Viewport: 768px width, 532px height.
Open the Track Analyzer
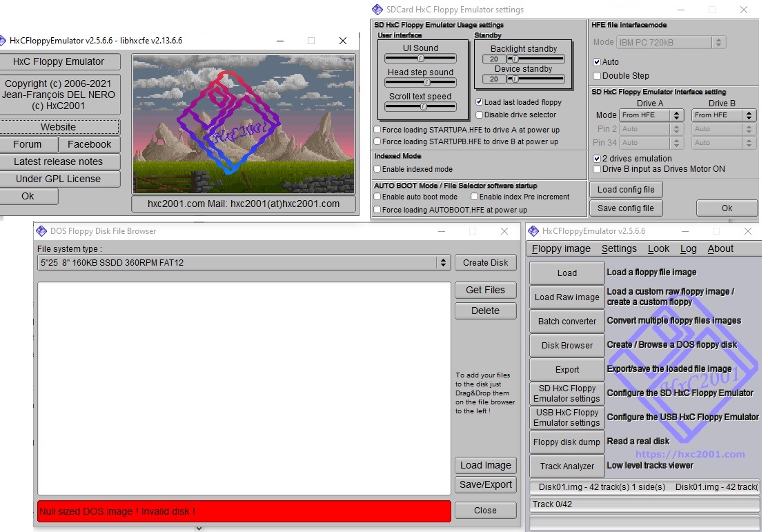567,466
